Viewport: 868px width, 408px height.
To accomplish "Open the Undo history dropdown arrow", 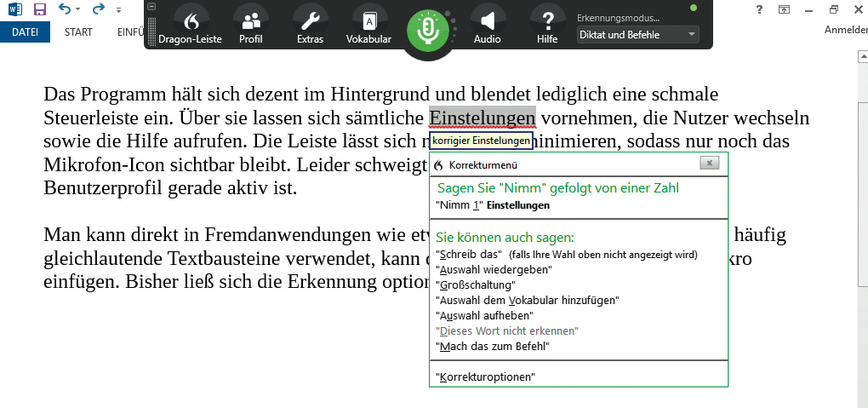I will pos(78,9).
